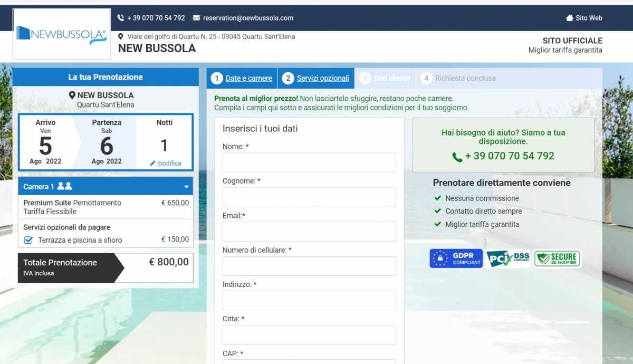Click the Arrivo date Ven 5 Ago
633x364 pixels.
pos(45,142)
